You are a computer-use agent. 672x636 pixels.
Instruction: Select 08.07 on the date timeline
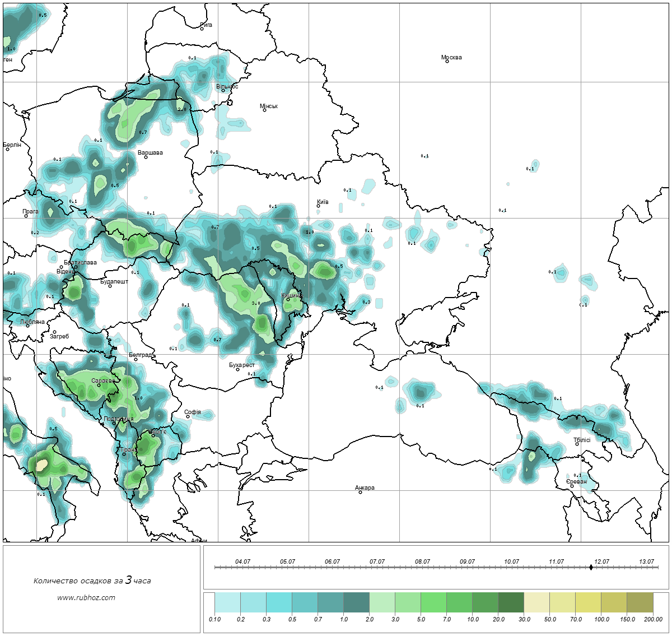pyautogui.click(x=422, y=561)
